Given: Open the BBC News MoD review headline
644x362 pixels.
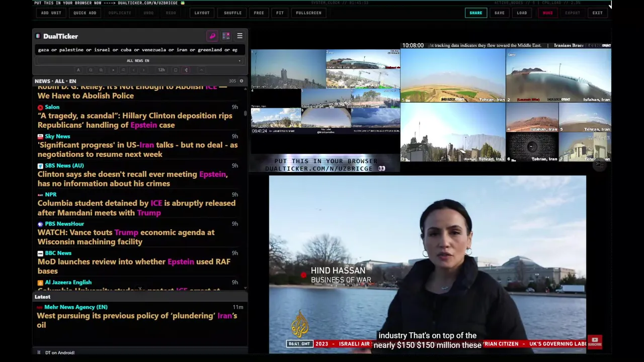Looking at the screenshot, I should pos(134,266).
